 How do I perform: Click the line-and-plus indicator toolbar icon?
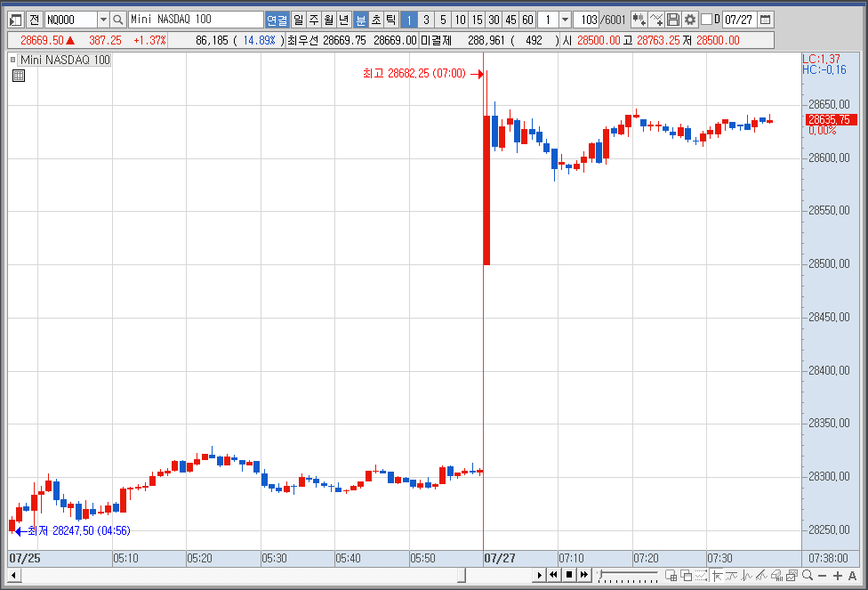coord(656,20)
